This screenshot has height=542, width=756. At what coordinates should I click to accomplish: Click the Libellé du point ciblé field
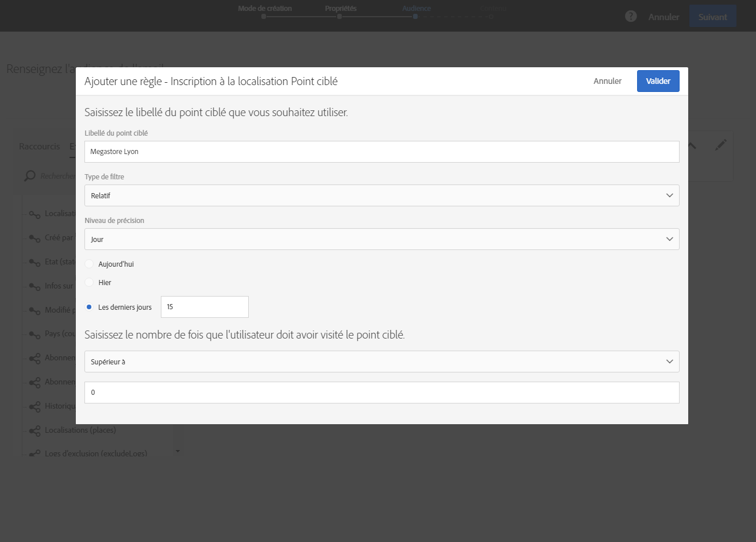(381, 152)
